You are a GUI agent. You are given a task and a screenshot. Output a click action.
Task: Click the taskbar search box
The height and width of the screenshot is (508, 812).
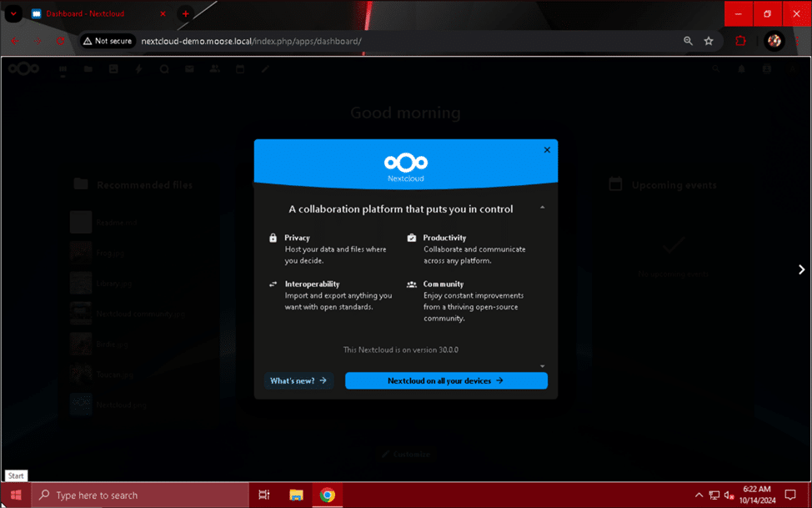pos(140,495)
